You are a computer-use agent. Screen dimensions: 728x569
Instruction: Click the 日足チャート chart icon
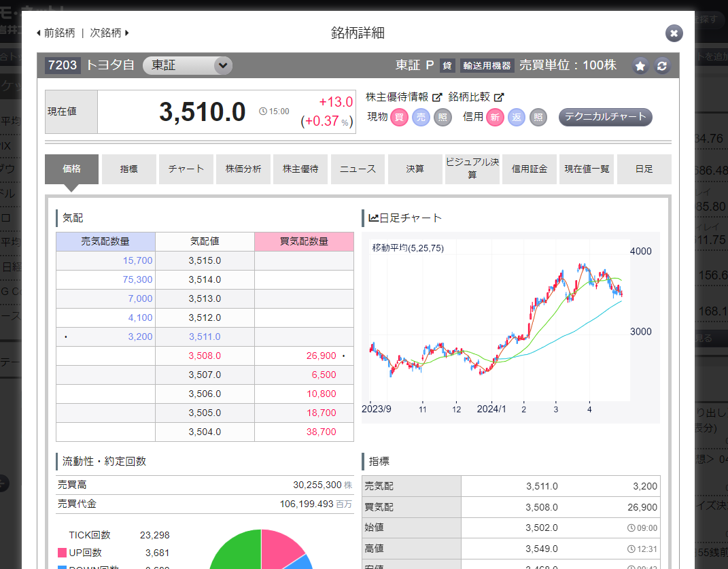click(x=374, y=218)
